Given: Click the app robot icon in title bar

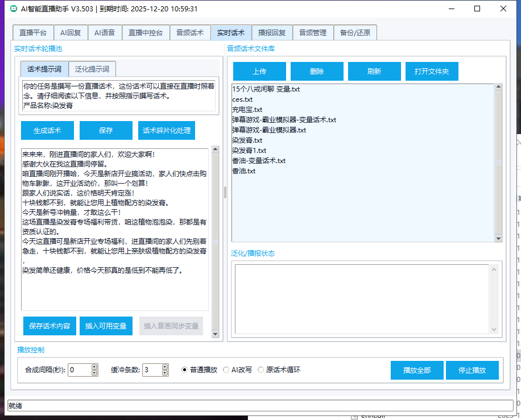Looking at the screenshot, I should point(13,9).
